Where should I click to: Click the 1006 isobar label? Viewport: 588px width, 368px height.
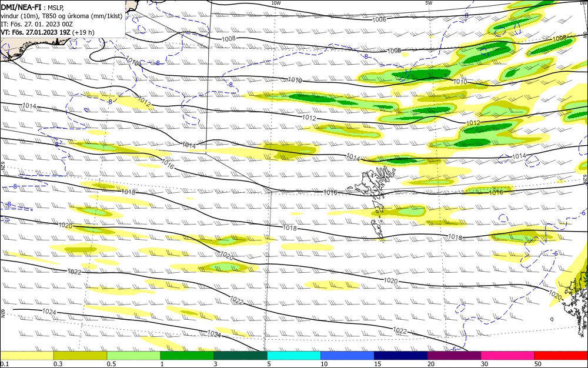[x=379, y=19]
